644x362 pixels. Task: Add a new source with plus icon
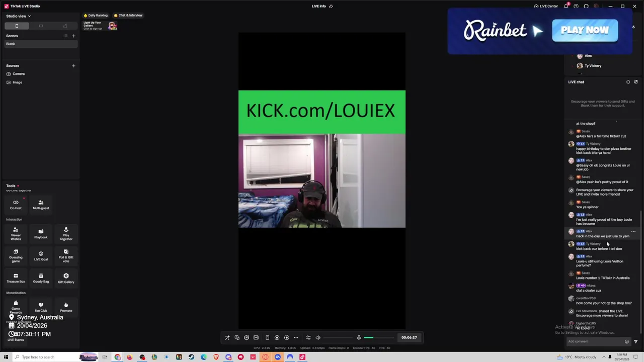pos(73,66)
